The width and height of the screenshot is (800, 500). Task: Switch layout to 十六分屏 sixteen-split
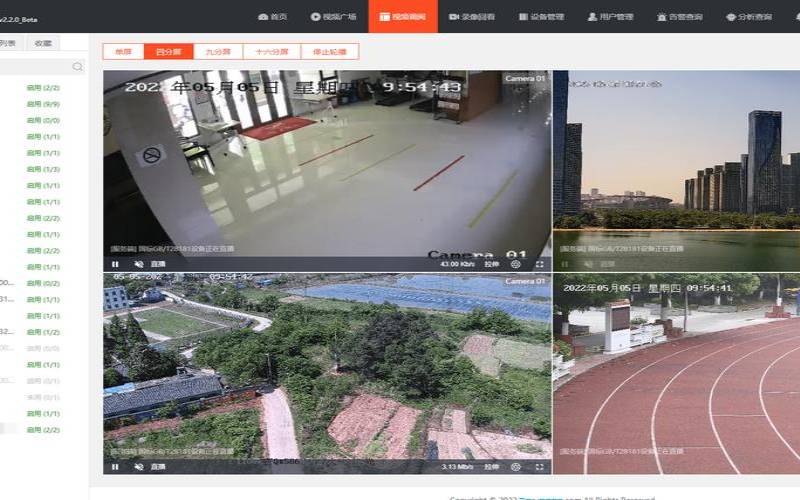click(272, 52)
